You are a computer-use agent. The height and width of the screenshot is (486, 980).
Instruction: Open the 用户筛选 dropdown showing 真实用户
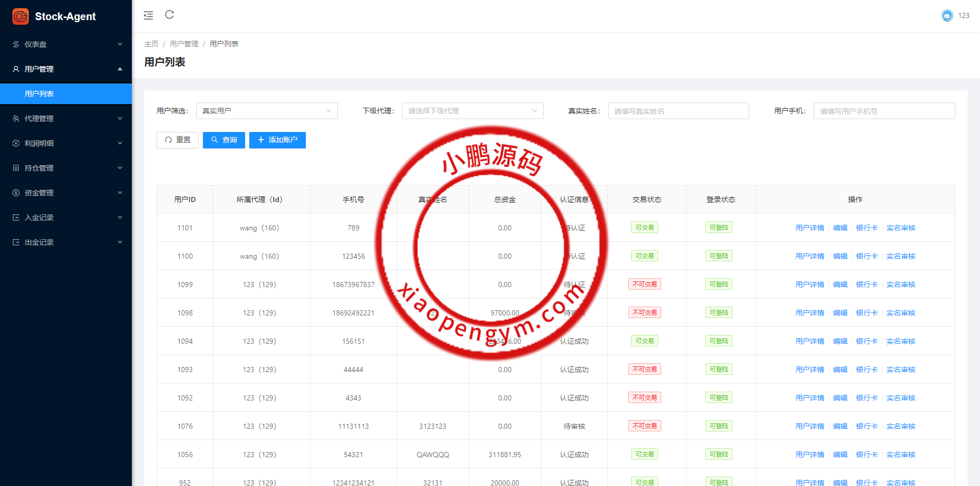coord(266,111)
